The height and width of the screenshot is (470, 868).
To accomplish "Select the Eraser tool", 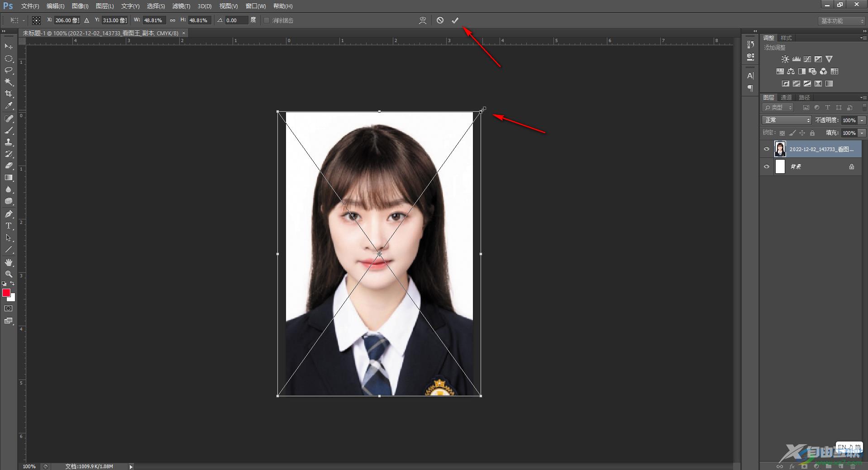I will point(9,166).
